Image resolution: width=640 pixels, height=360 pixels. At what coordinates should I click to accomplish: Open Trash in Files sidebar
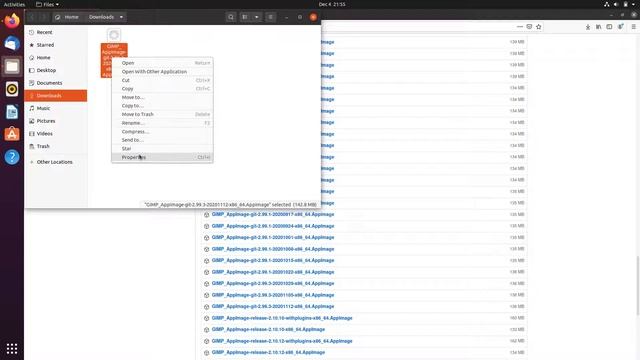(56, 146)
